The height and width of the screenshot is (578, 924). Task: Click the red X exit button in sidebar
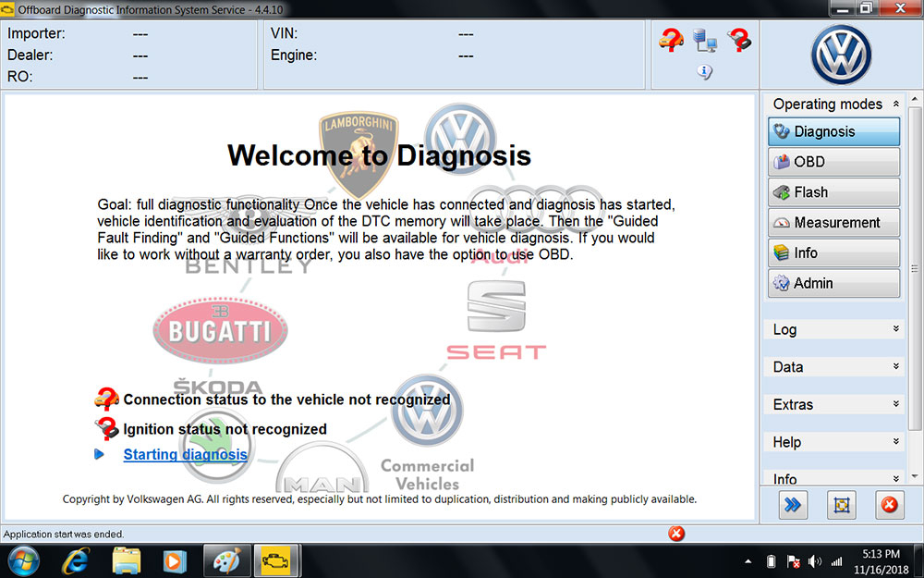coord(888,504)
